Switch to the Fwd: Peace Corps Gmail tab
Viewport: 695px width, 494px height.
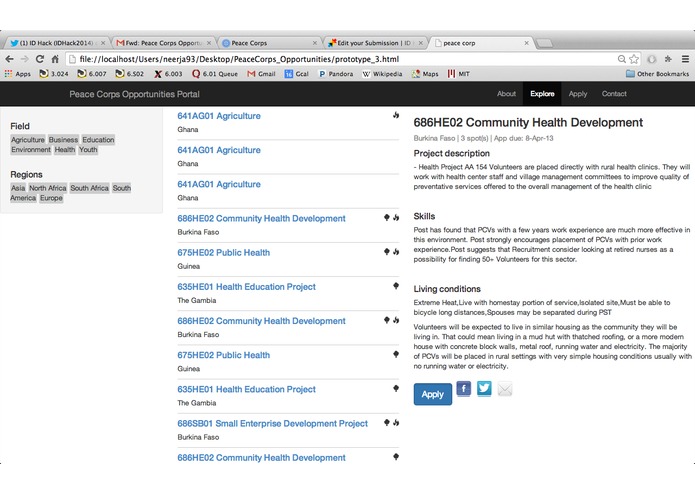164,43
